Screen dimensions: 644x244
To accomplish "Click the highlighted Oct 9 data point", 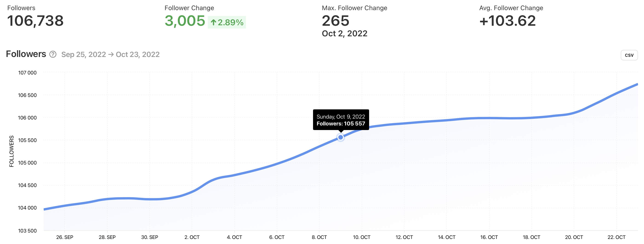I will click(340, 137).
